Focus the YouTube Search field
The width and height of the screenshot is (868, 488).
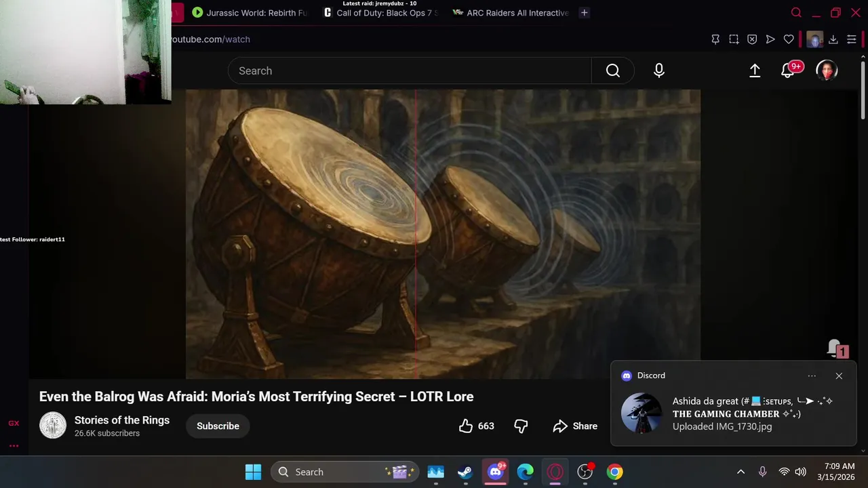click(410, 70)
